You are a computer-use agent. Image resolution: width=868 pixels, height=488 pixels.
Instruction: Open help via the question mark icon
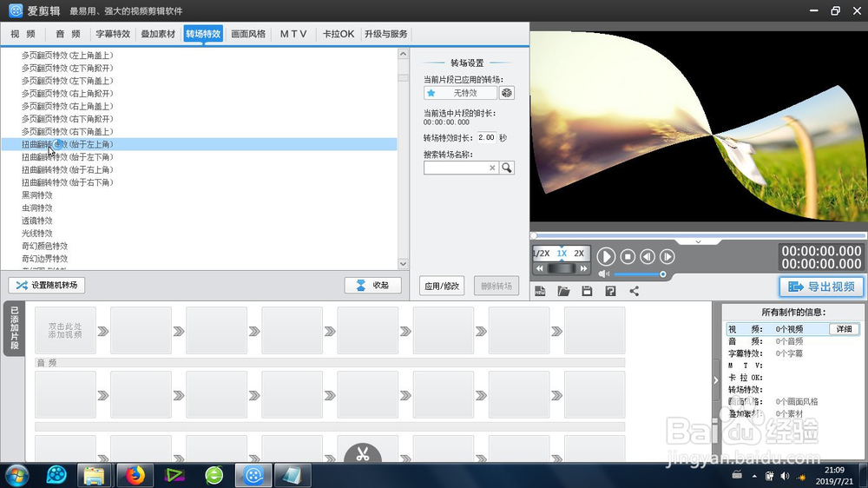coord(610,291)
